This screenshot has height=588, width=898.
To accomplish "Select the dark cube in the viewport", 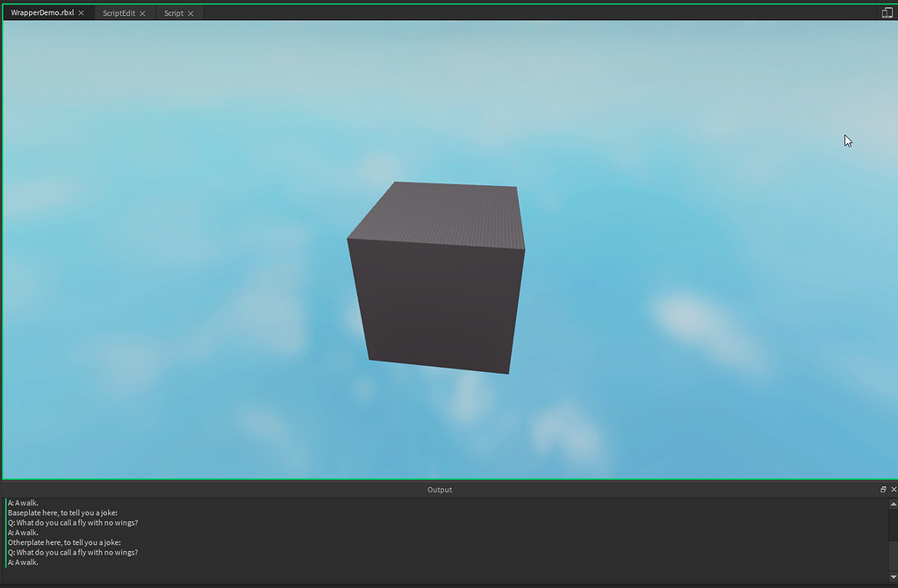I will coord(436,281).
